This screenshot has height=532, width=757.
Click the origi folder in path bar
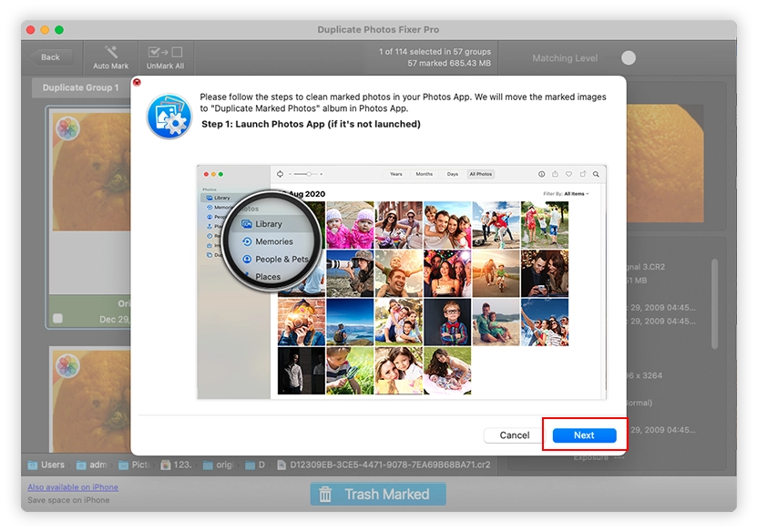[x=219, y=465]
